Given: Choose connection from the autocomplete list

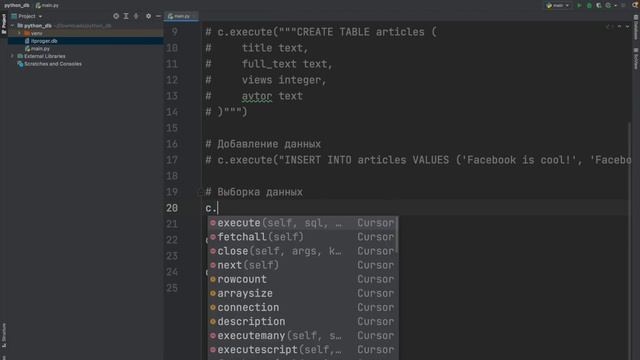Looking at the screenshot, I should tap(302, 307).
